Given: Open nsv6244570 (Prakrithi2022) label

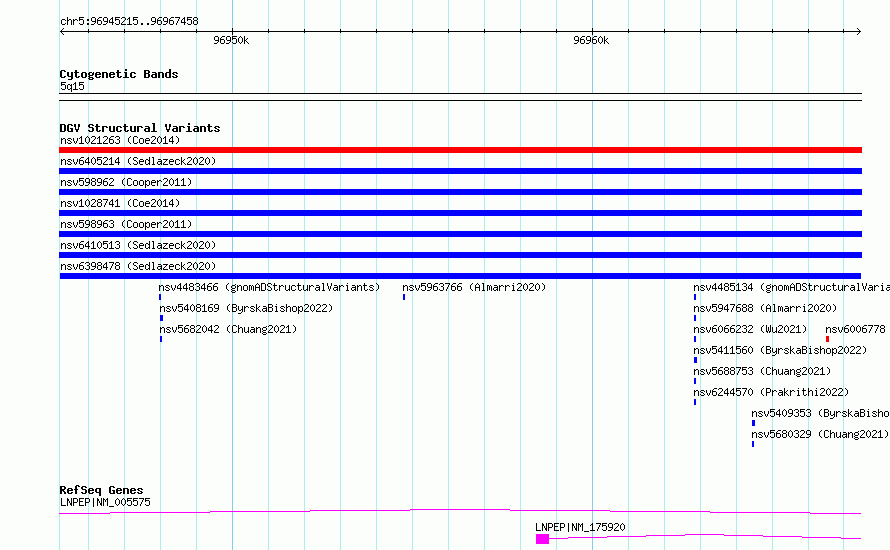Looking at the screenshot, I should click(771, 392).
